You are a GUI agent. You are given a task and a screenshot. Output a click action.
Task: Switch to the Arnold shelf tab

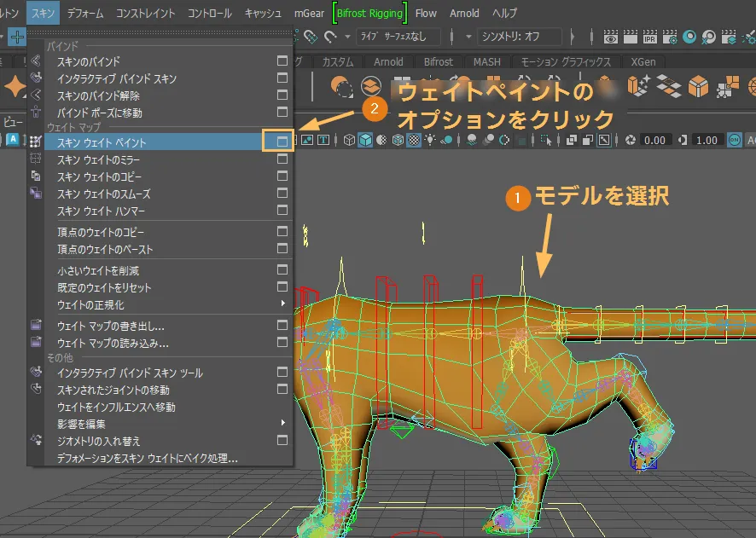(389, 62)
